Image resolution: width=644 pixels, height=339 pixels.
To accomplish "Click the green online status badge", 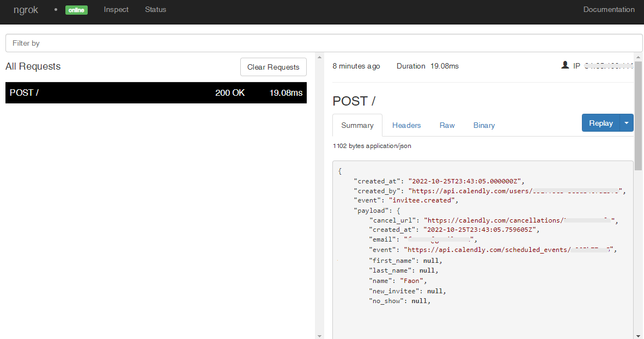I will coord(76,10).
